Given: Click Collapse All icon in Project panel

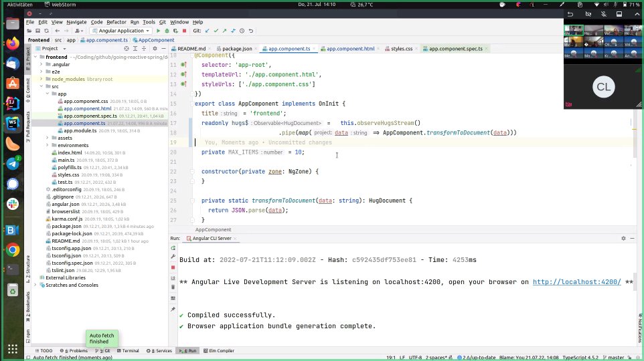Looking at the screenshot, I should 144,48.
